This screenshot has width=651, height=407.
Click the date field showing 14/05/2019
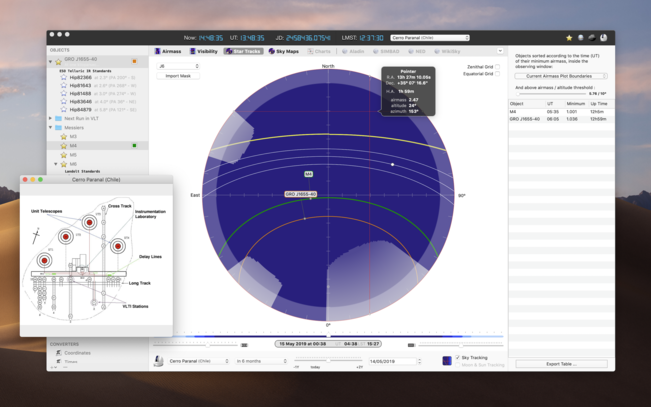point(392,361)
